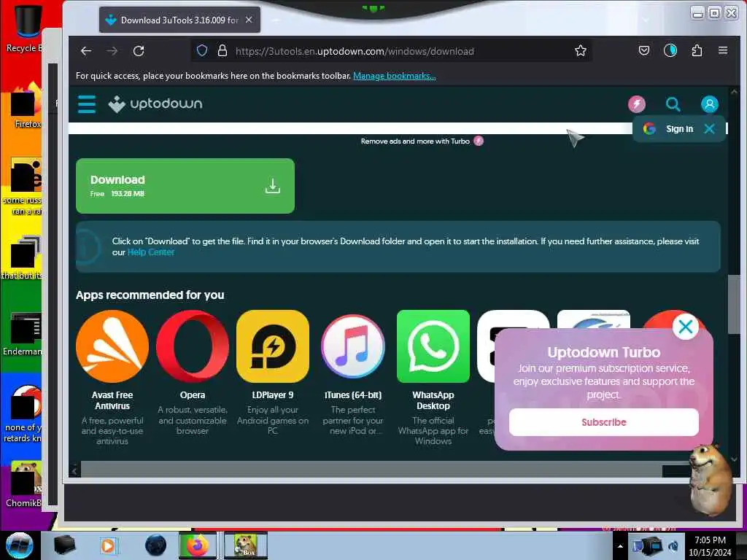Click the 'Avast Free Antivirus' title text
Viewport: 747px width, 560px height.
click(x=112, y=400)
